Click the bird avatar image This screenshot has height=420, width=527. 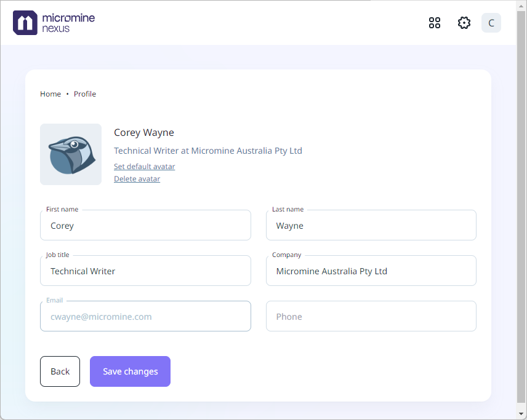click(71, 154)
